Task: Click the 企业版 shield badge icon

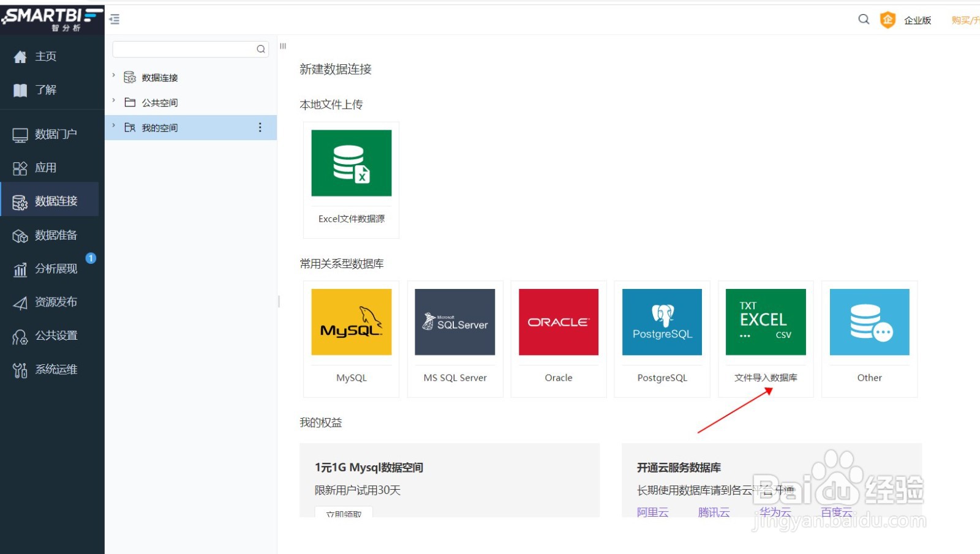Action: coord(888,20)
